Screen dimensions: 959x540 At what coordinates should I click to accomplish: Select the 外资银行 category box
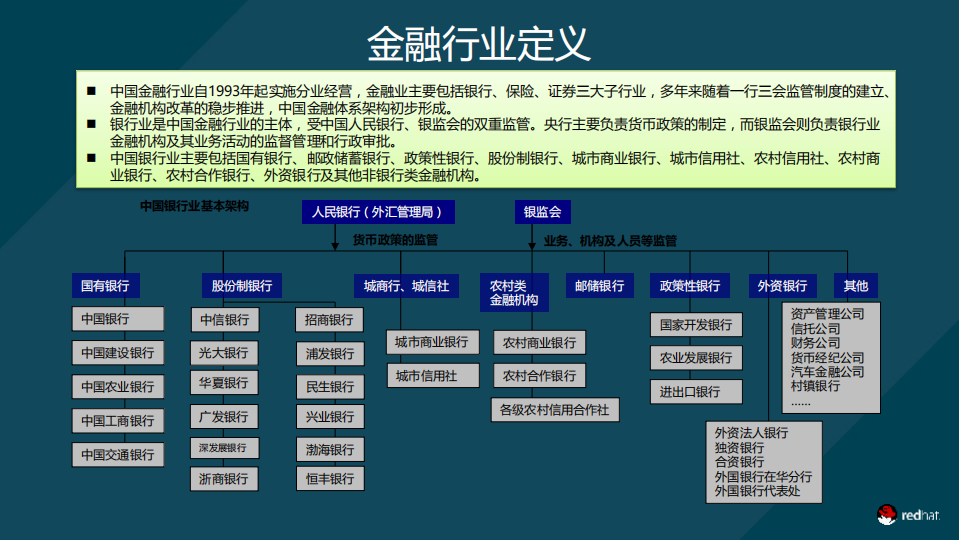pyautogui.click(x=782, y=286)
